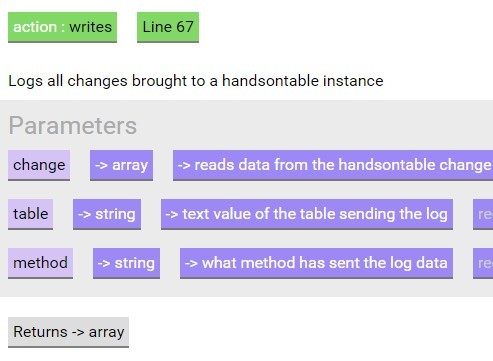Click the green 'Line 67' badge

tap(168, 27)
